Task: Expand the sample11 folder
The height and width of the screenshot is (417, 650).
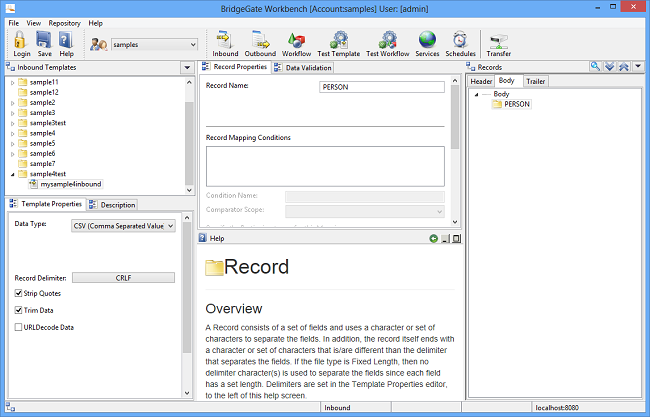Action: click(12, 82)
